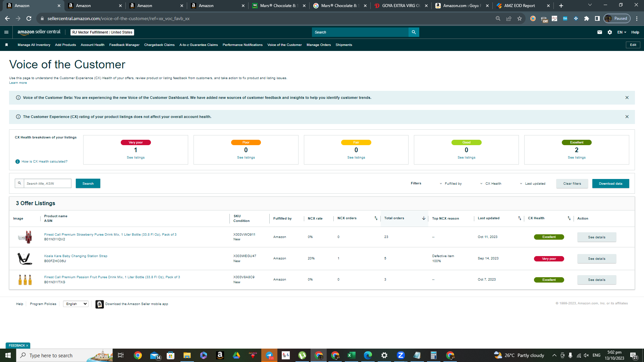Viewport: 644px width, 362px height.
Task: Open the browser zoom magnifier icon
Action: (x=498, y=18)
